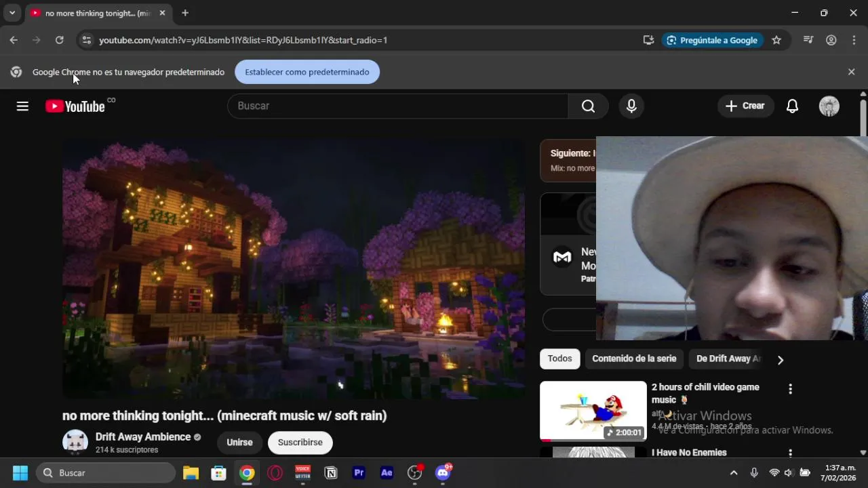Click the '214 k suscriptores' text
This screenshot has width=868, height=488.
pos(127,450)
